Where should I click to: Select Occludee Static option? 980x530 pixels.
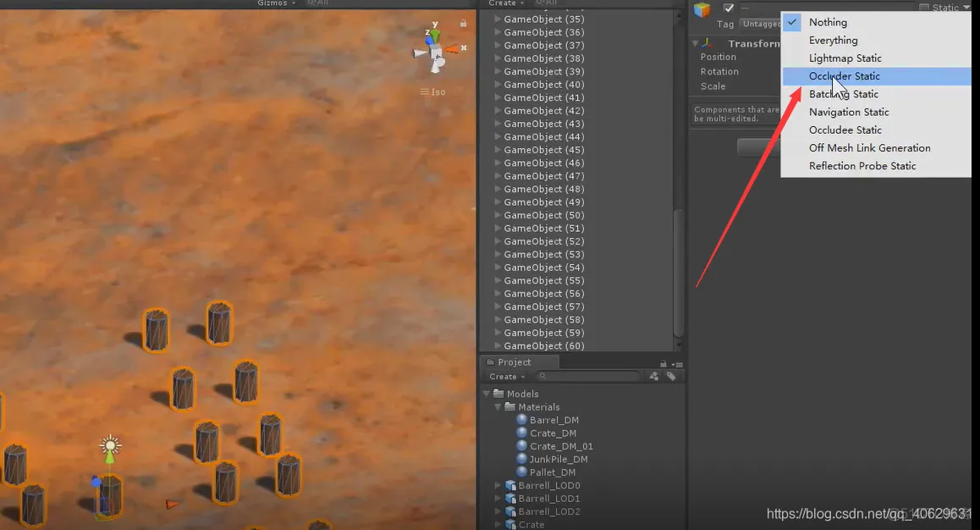876,130
